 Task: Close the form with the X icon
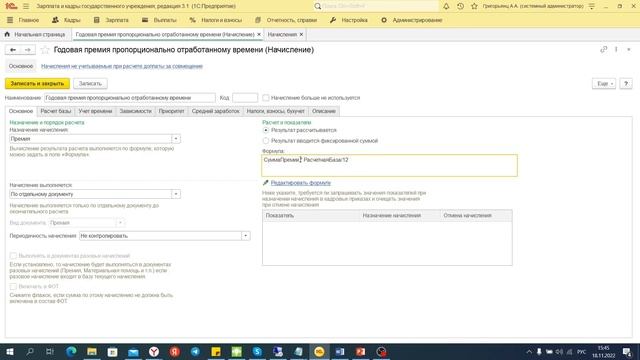(x=629, y=49)
